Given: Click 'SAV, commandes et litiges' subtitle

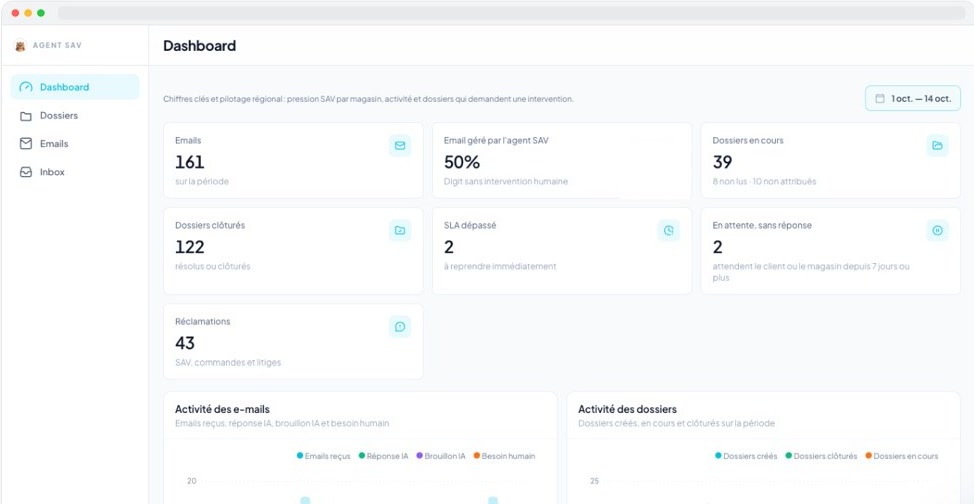Looking at the screenshot, I should point(228,362).
